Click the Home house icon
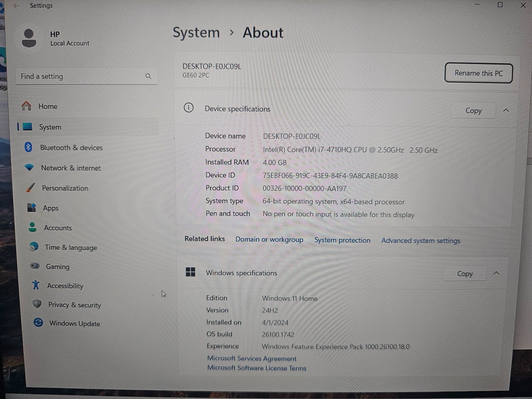 tap(26, 106)
